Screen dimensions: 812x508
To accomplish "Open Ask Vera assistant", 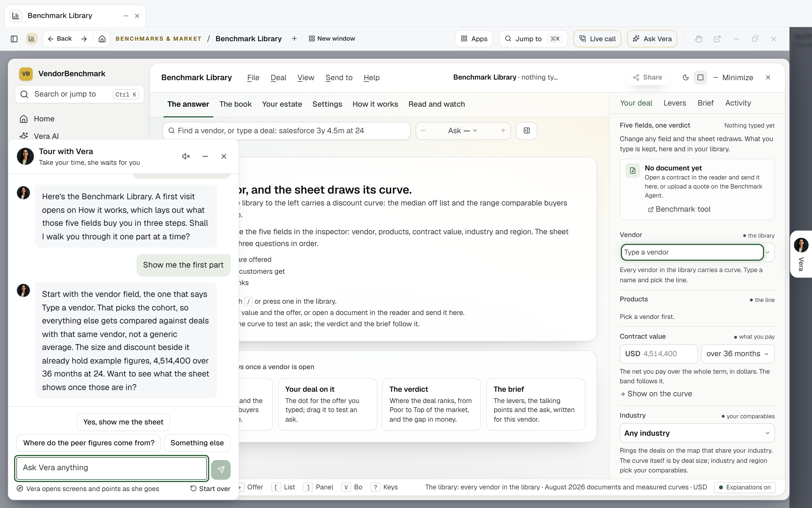I will coord(652,39).
